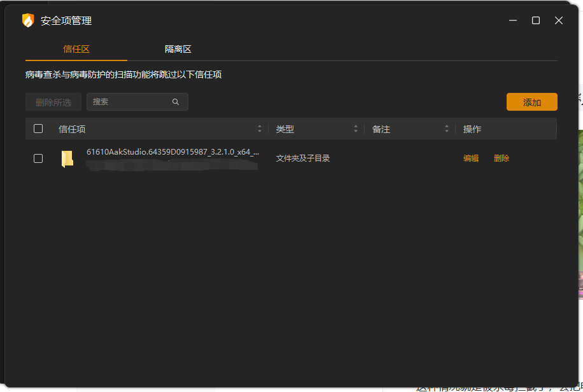Switch to the 隔离区 tab
The width and height of the screenshot is (583, 392).
(x=178, y=49)
